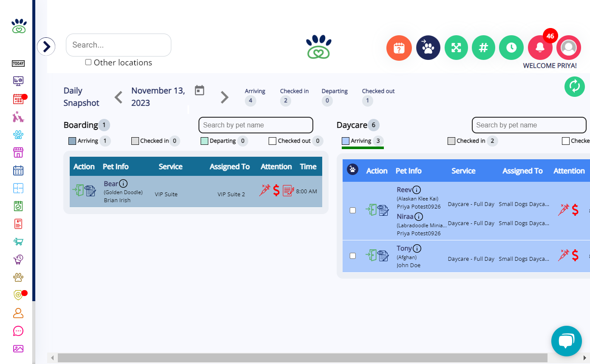Select the Tony row checkbox

(x=352, y=256)
